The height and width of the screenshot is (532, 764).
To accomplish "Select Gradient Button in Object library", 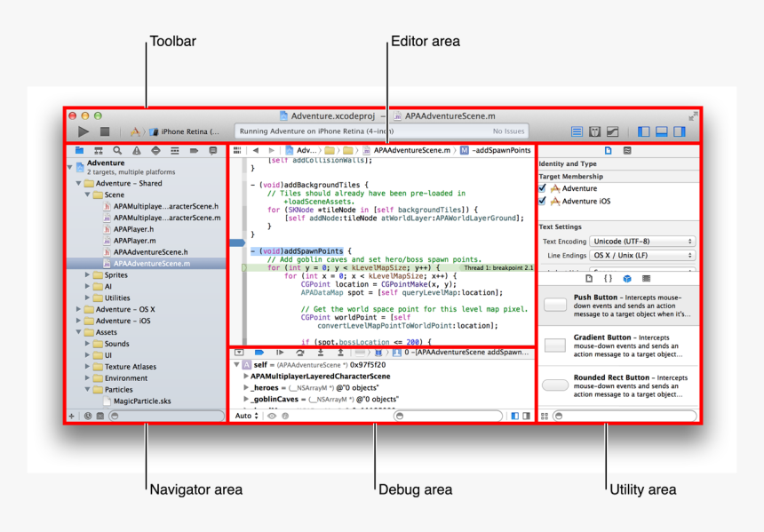I will click(x=617, y=345).
